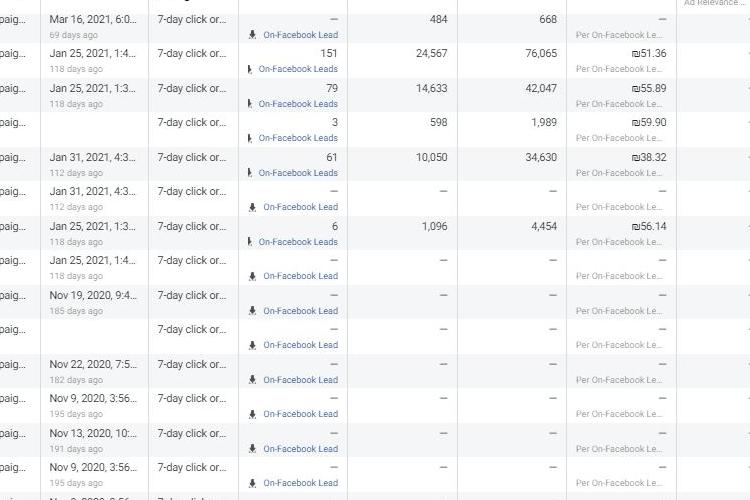Click the reach value 1,096

pyautogui.click(x=434, y=226)
